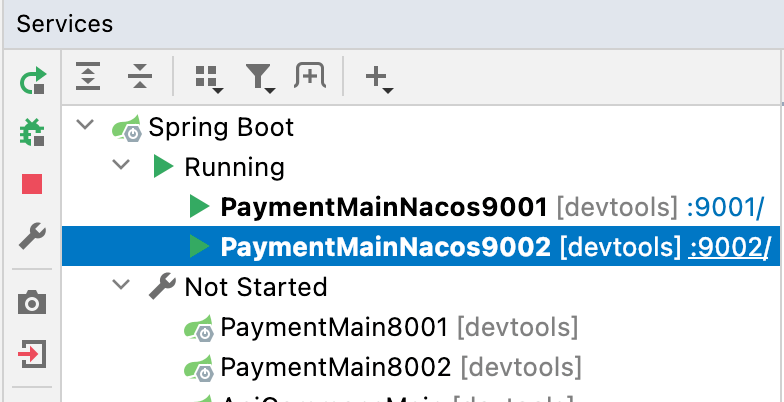Select the Running group label
This screenshot has width=784, height=402.
coord(234,167)
